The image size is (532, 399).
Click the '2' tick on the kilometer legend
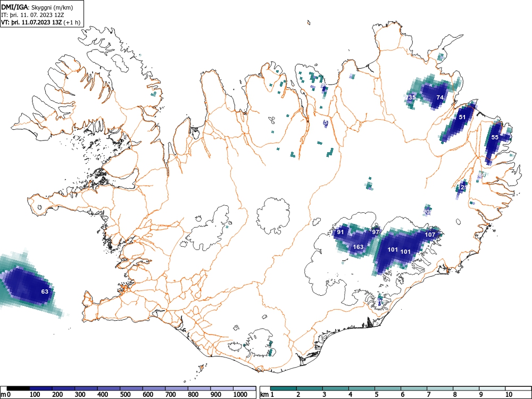point(298,395)
